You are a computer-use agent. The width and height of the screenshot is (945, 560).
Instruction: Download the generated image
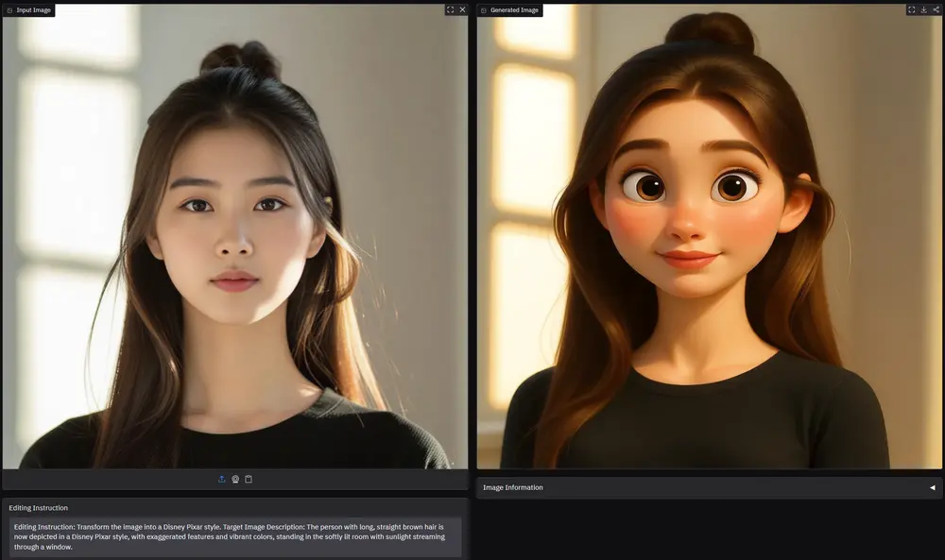(924, 9)
